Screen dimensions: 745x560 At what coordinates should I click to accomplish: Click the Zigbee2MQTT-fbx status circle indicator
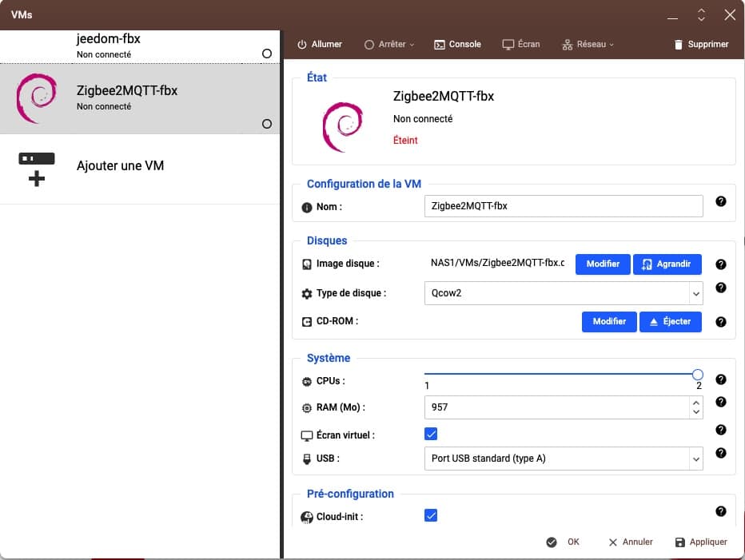pyautogui.click(x=267, y=124)
